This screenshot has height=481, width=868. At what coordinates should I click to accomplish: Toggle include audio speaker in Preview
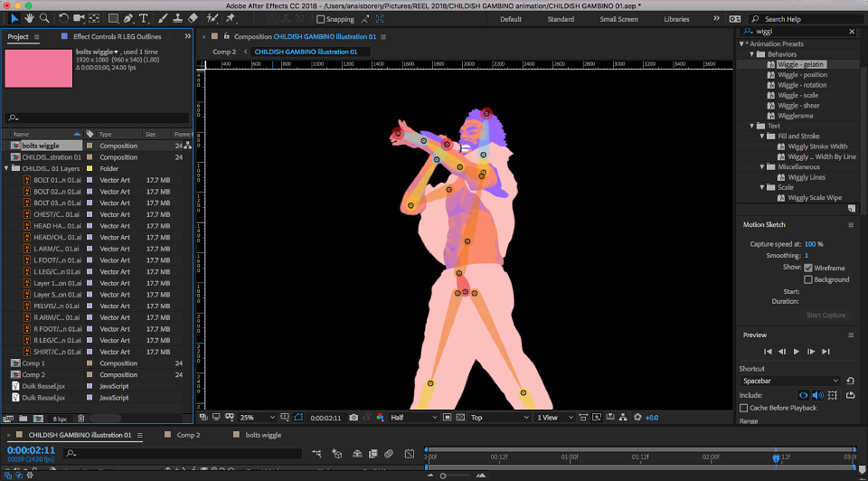817,395
